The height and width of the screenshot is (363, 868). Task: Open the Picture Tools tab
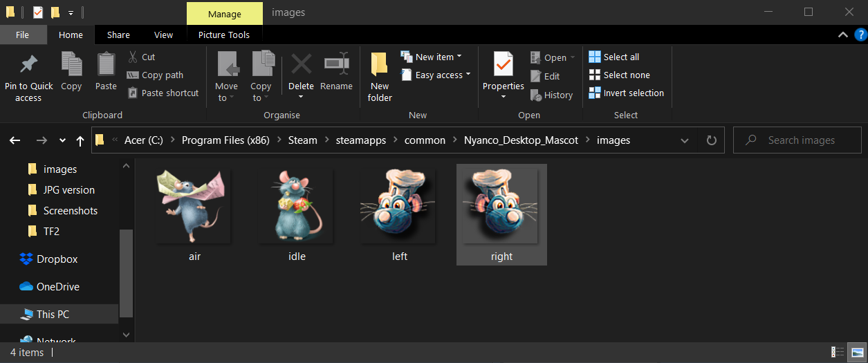224,35
